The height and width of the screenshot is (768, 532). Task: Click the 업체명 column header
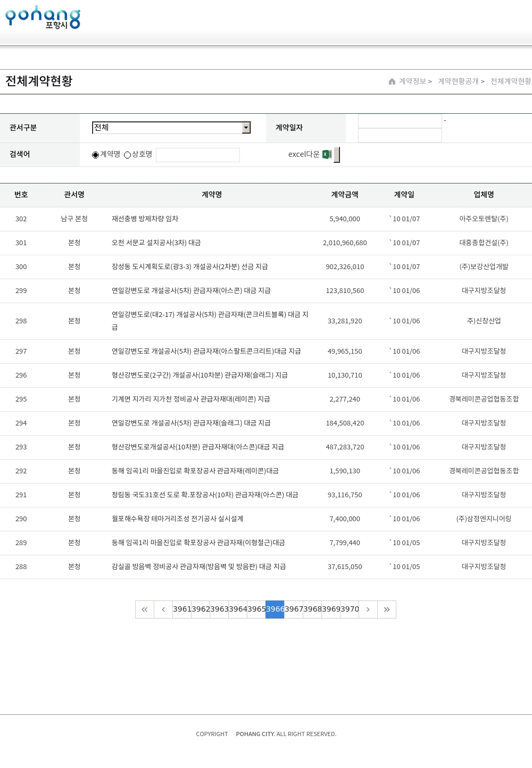[x=484, y=195]
